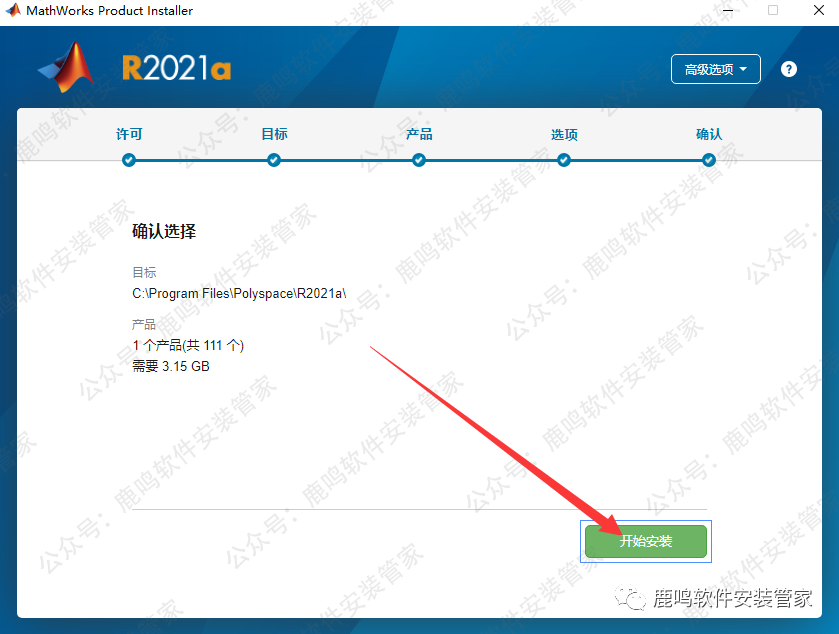Select the checkmark circle under 选项
839x634 pixels.
564,159
